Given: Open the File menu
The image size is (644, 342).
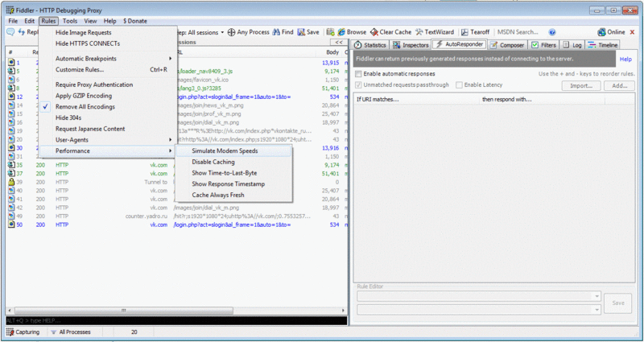Looking at the screenshot, I should (x=13, y=21).
